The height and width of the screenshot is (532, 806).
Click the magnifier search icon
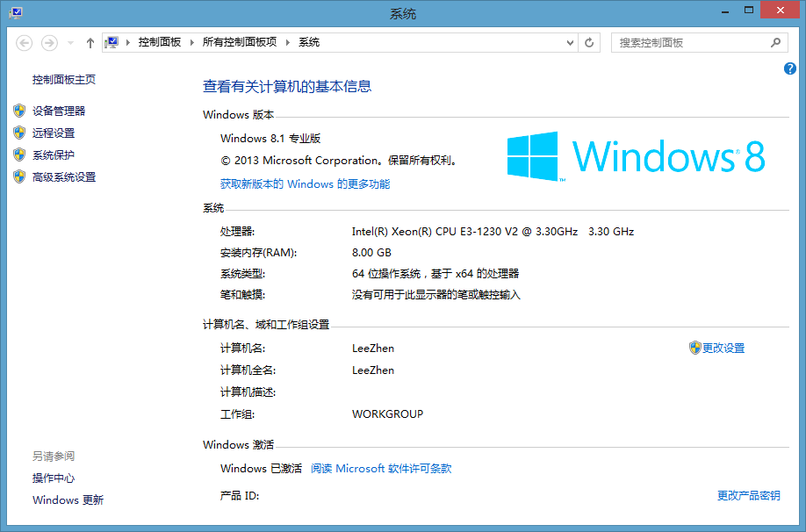(775, 43)
